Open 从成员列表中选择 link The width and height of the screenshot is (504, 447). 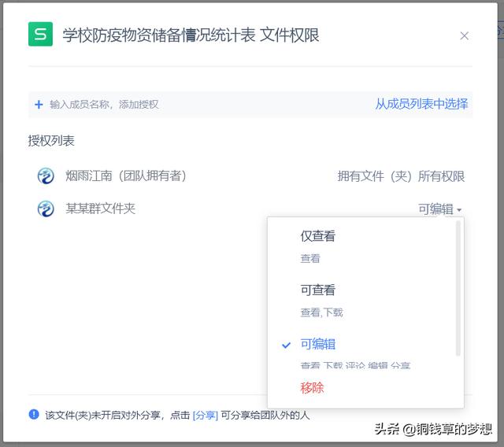pyautogui.click(x=421, y=104)
